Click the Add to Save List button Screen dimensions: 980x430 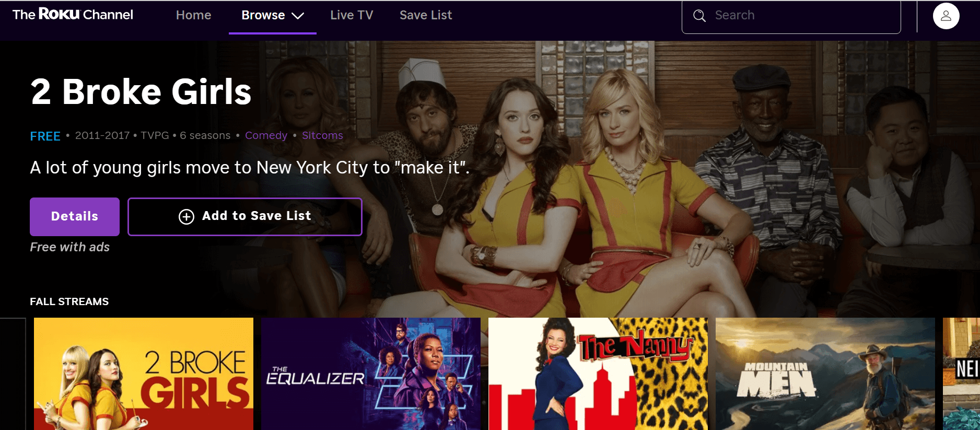[245, 216]
